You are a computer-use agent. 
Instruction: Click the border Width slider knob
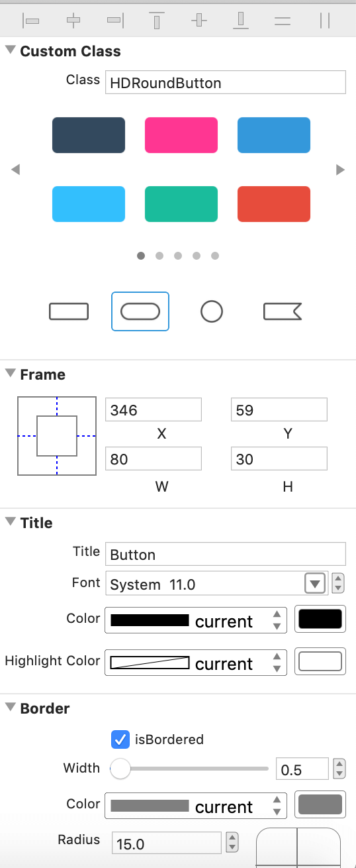pyautogui.click(x=120, y=769)
